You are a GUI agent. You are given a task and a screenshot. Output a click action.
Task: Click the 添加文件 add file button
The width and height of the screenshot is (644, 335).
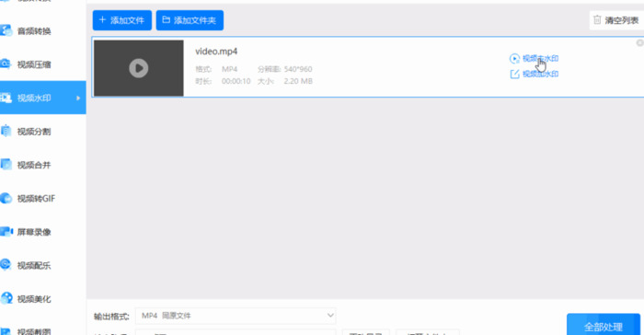[x=122, y=20]
